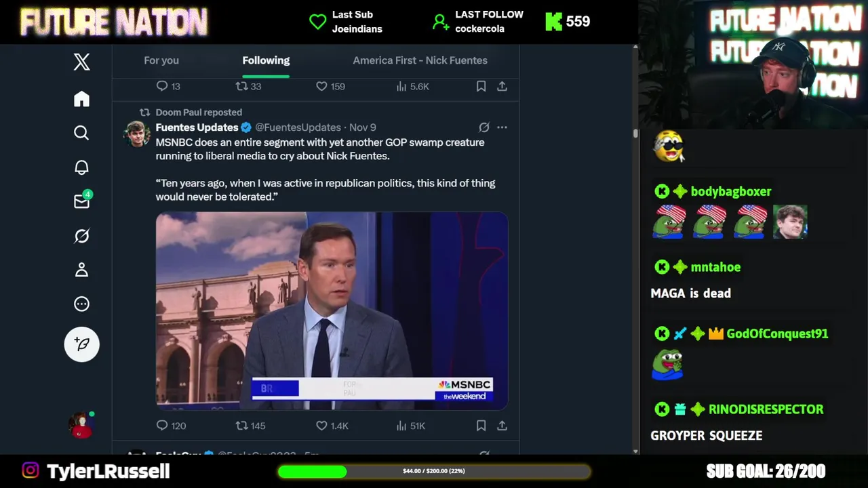Image resolution: width=868 pixels, height=488 pixels.
Task: Reply to post with 13 comments
Action: 168,86
